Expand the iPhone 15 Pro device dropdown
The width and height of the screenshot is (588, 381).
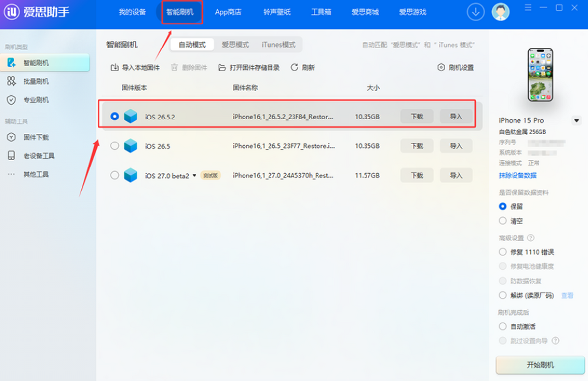577,120
